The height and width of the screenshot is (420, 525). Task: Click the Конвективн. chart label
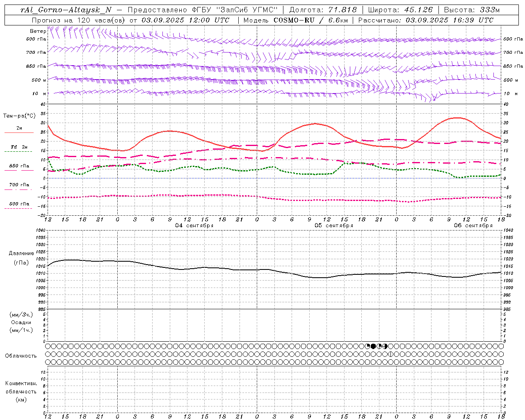pos(21,383)
